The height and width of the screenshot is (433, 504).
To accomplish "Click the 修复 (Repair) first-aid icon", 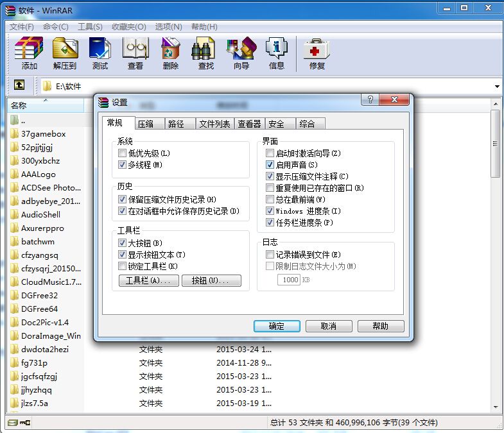I will click(317, 49).
